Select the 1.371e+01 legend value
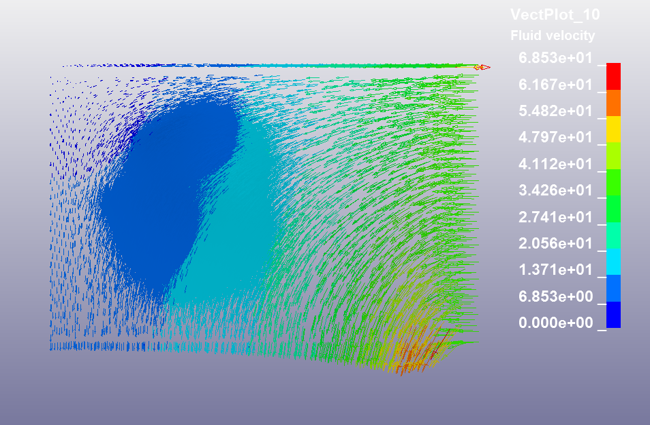The height and width of the screenshot is (425, 650). tap(555, 270)
